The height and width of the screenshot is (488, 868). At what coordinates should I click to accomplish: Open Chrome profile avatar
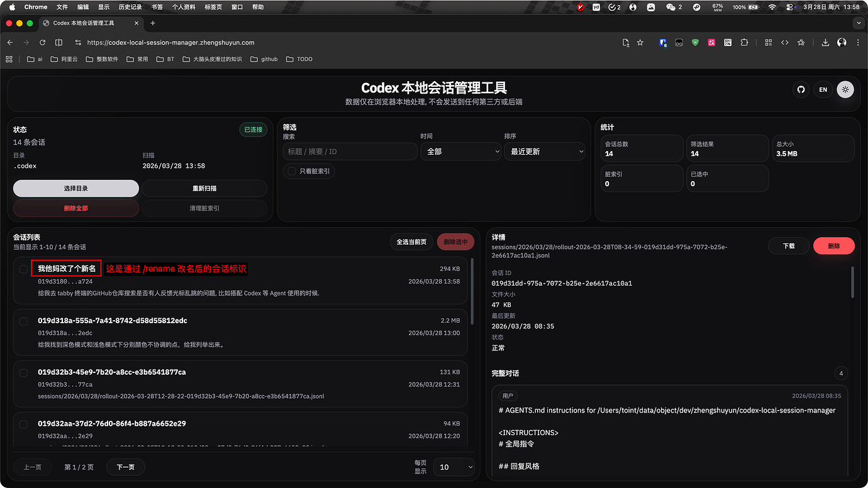coord(842,43)
